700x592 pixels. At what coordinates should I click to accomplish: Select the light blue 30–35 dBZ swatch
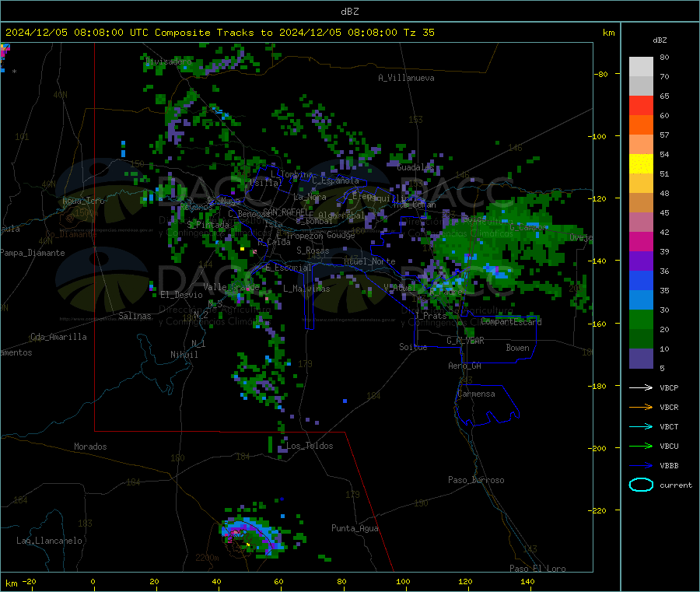(x=641, y=300)
